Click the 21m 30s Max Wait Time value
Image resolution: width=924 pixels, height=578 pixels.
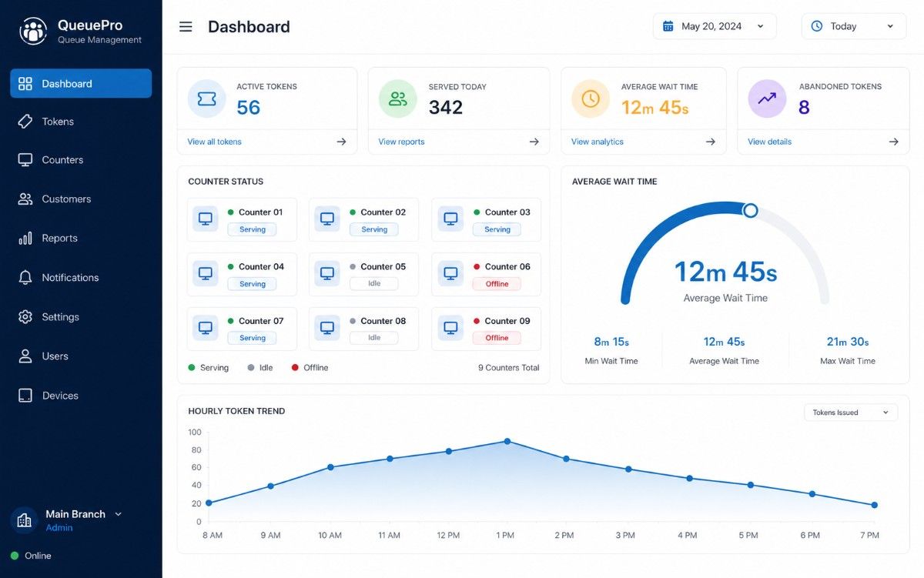(x=848, y=342)
